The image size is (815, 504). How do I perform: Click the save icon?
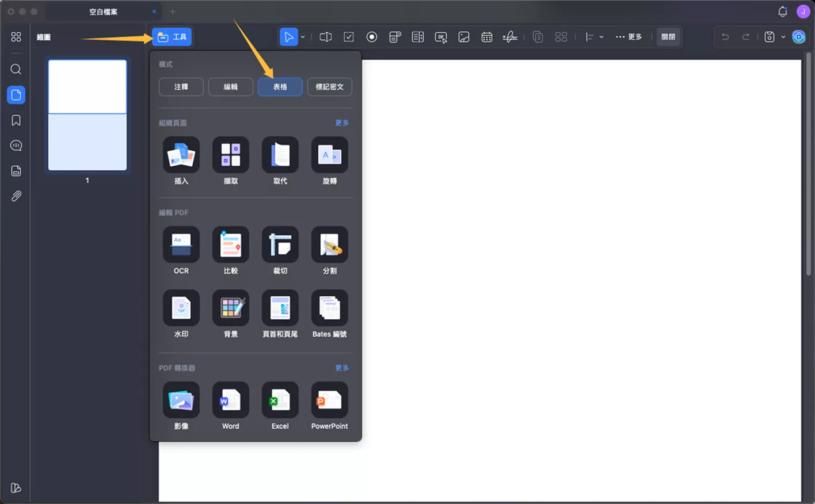click(x=770, y=37)
